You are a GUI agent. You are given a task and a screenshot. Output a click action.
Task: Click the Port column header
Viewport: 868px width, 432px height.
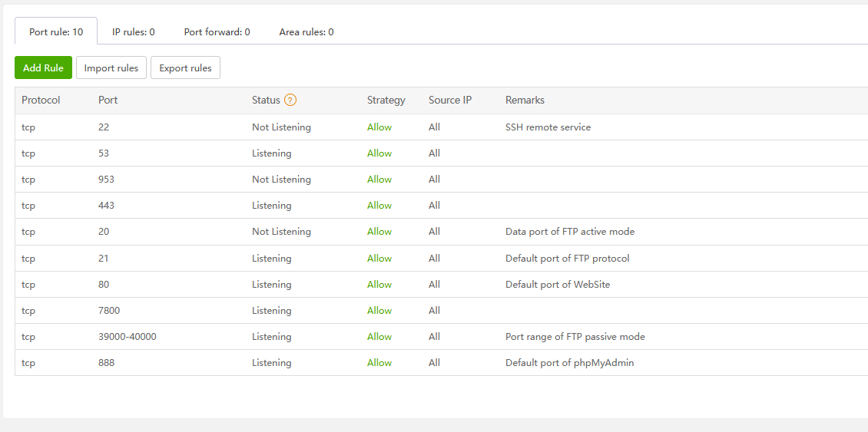click(108, 100)
